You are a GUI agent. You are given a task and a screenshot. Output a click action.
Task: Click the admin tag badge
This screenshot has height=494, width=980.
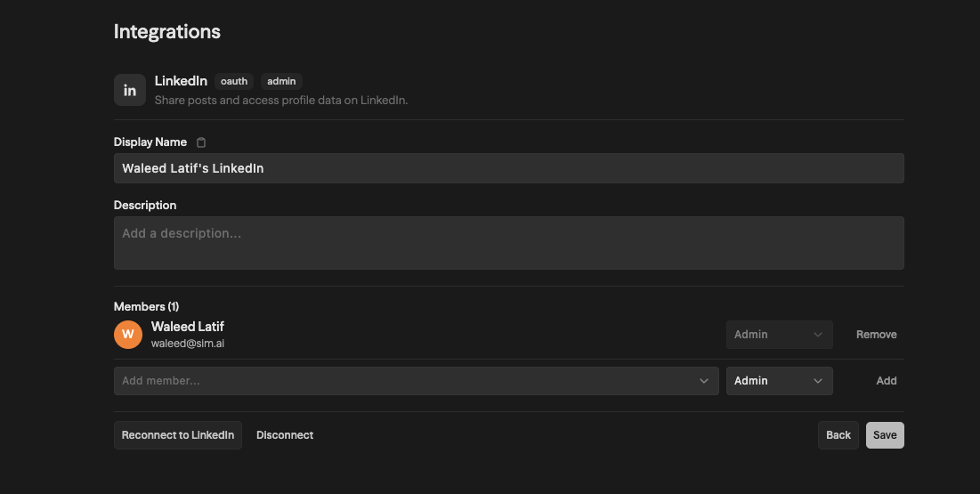coord(281,81)
